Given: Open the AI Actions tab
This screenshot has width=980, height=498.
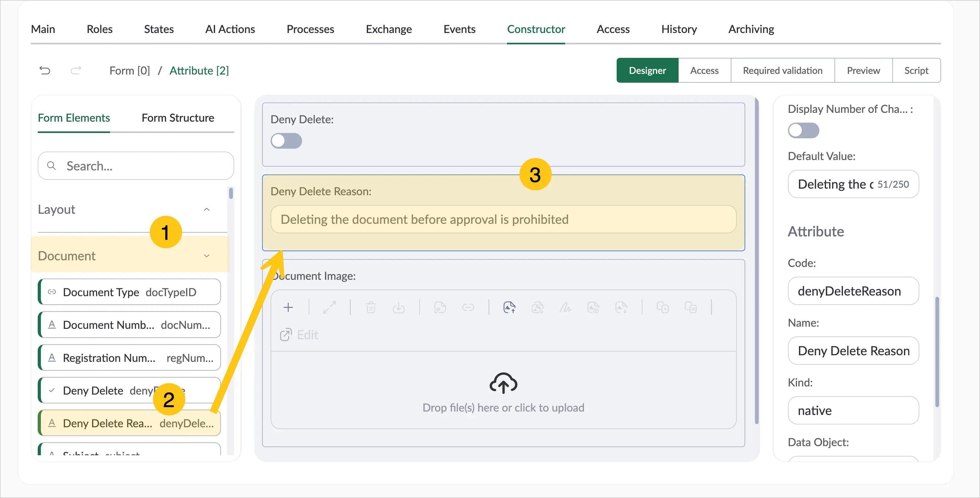Looking at the screenshot, I should (230, 29).
